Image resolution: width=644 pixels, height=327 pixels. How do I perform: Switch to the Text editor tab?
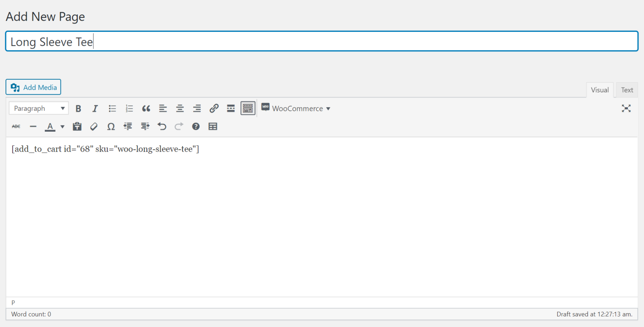point(627,90)
